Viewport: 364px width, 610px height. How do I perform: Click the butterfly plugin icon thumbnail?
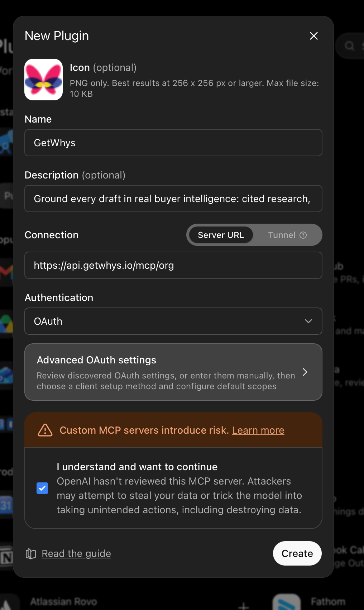point(44,80)
